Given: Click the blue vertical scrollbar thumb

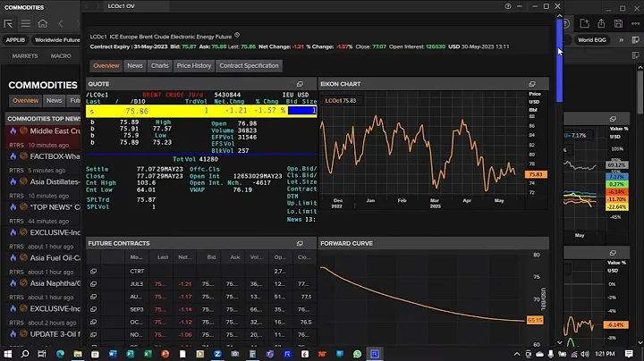Looking at the screenshot, I should click(x=559, y=61).
